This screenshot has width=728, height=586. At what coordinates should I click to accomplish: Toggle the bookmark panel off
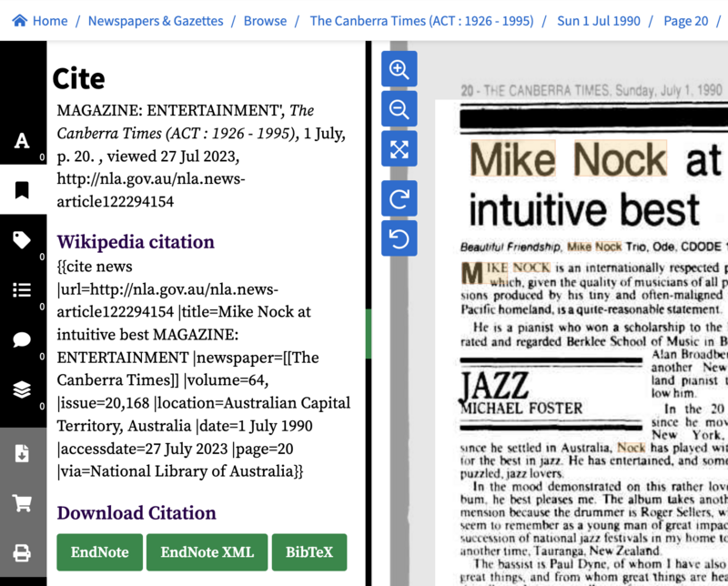23,189
